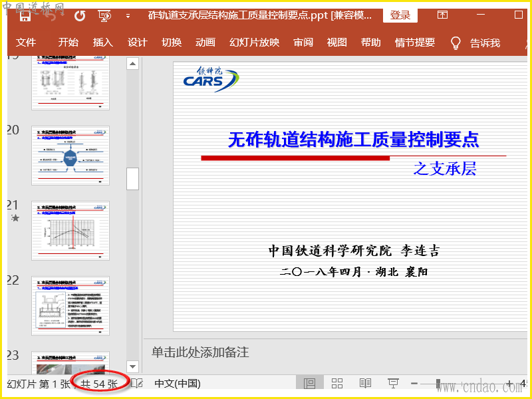Click the CARS logo on the slide

[x=211, y=79]
